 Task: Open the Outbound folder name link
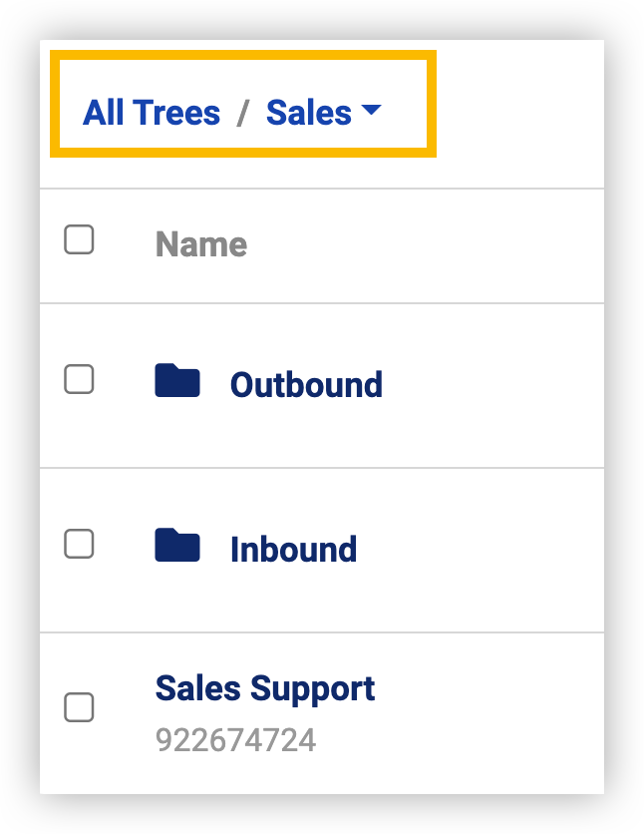pyautogui.click(x=306, y=384)
